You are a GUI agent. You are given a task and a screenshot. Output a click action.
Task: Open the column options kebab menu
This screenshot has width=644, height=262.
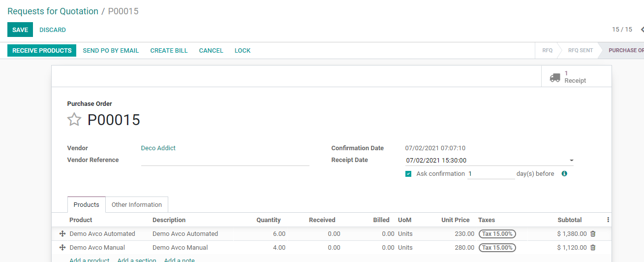point(608,220)
